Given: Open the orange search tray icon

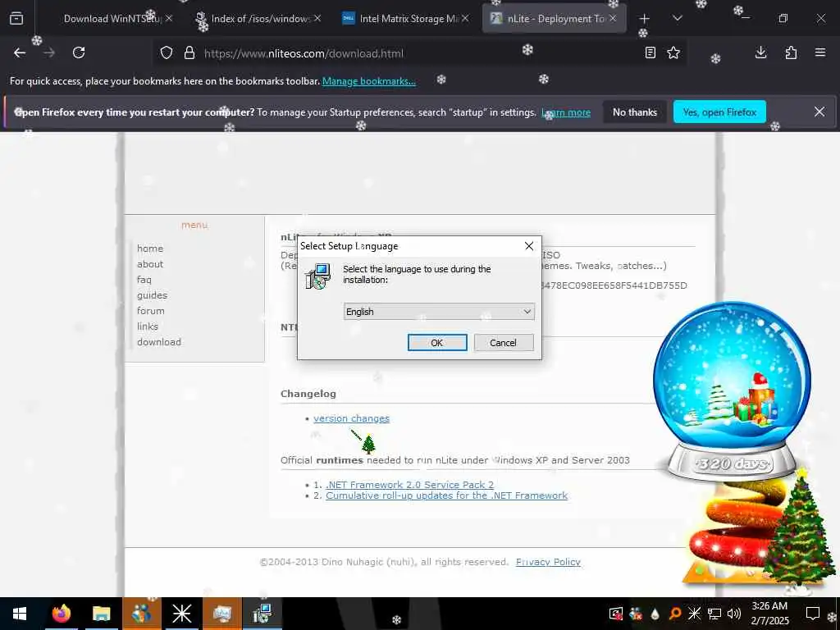Looking at the screenshot, I should [675, 614].
